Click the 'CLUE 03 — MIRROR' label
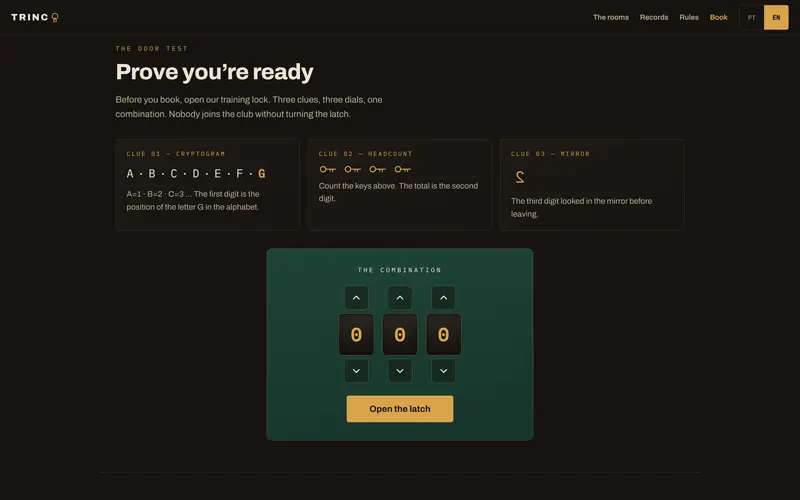This screenshot has height=500, width=800. [x=550, y=154]
